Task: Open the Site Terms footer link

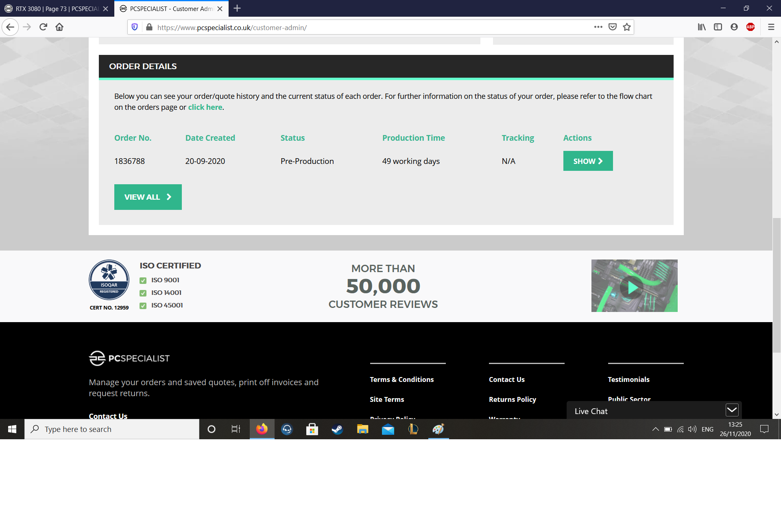Action: tap(387, 399)
